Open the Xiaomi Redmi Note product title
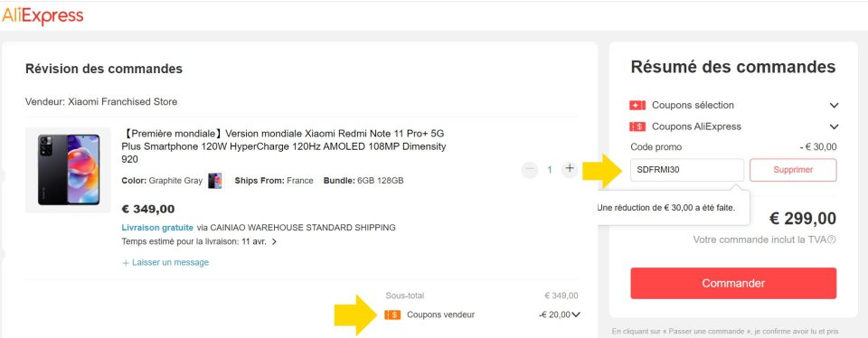The width and height of the screenshot is (868, 338). click(284, 146)
